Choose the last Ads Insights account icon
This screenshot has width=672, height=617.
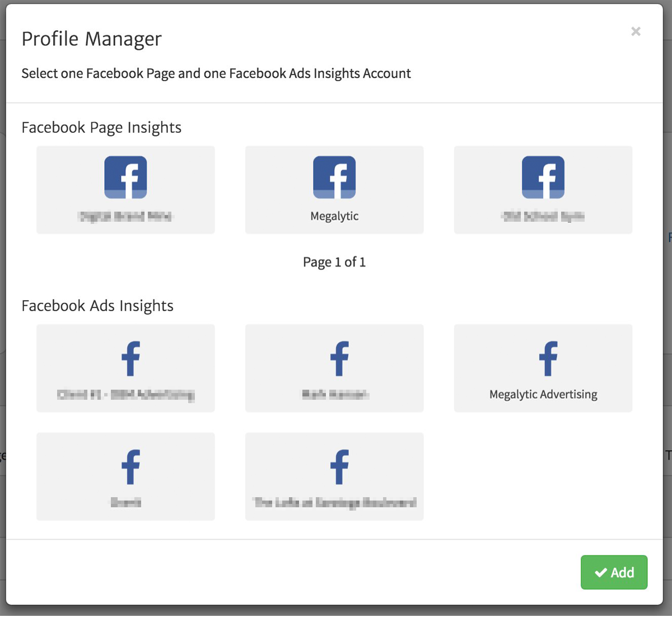point(339,467)
